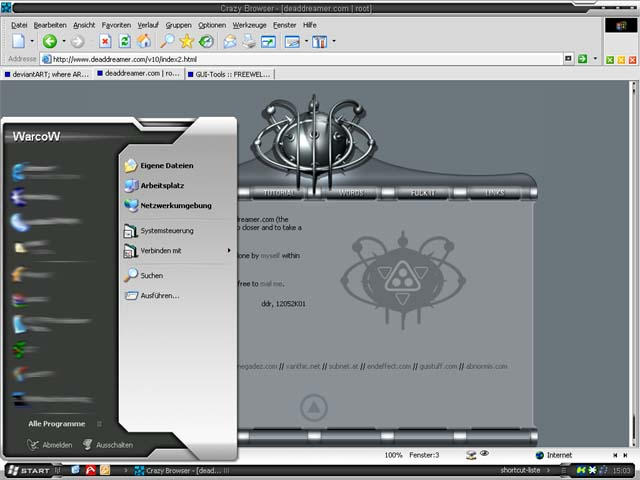Open the Bearbeiten menu

point(50,25)
